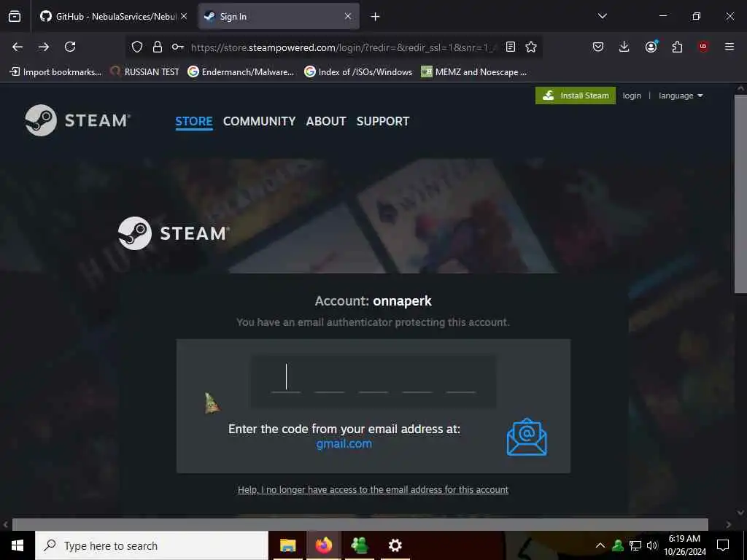Open the tracking protection shield

pos(137,47)
